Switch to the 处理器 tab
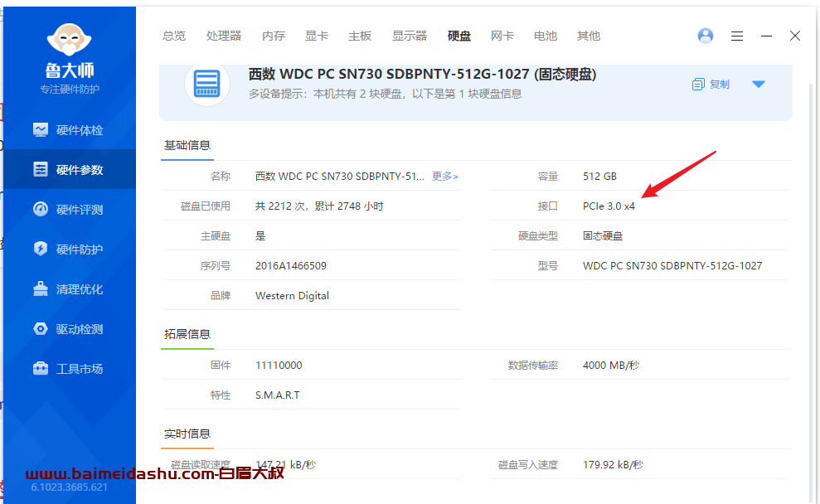The height and width of the screenshot is (504, 820). 224,36
